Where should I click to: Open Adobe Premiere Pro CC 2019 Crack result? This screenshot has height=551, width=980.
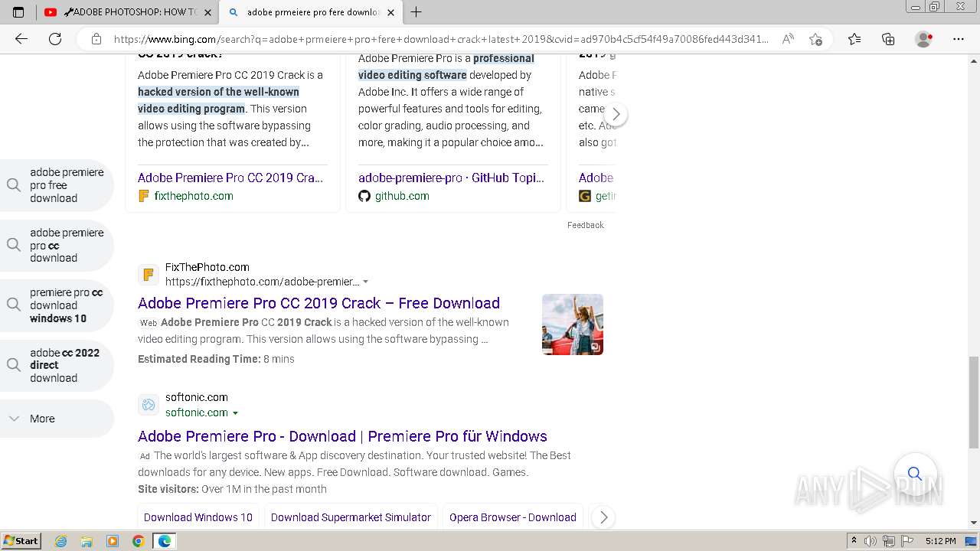point(318,303)
